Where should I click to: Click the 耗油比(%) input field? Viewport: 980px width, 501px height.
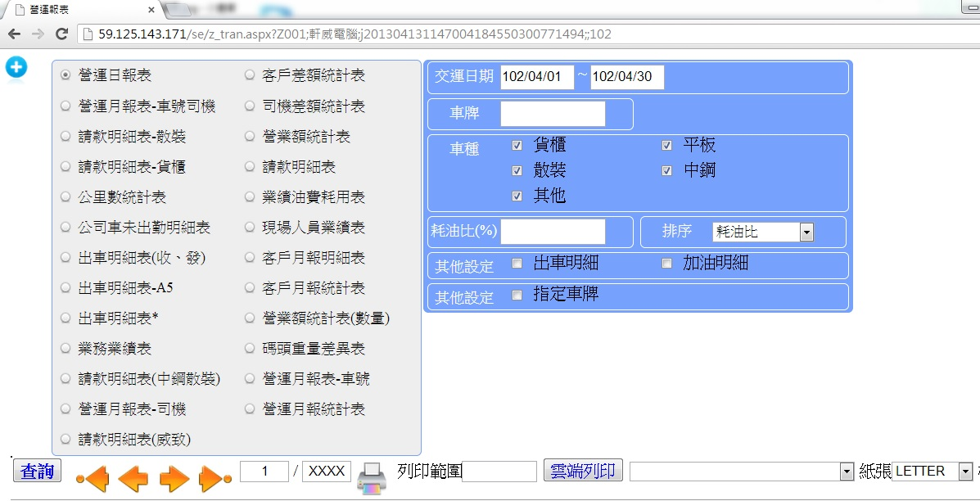[x=553, y=232]
